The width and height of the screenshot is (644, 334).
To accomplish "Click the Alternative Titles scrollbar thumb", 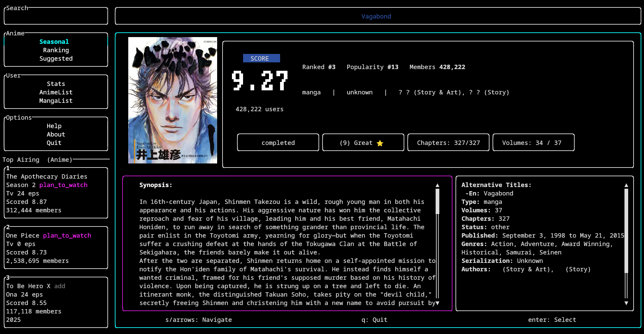I will [626, 231].
